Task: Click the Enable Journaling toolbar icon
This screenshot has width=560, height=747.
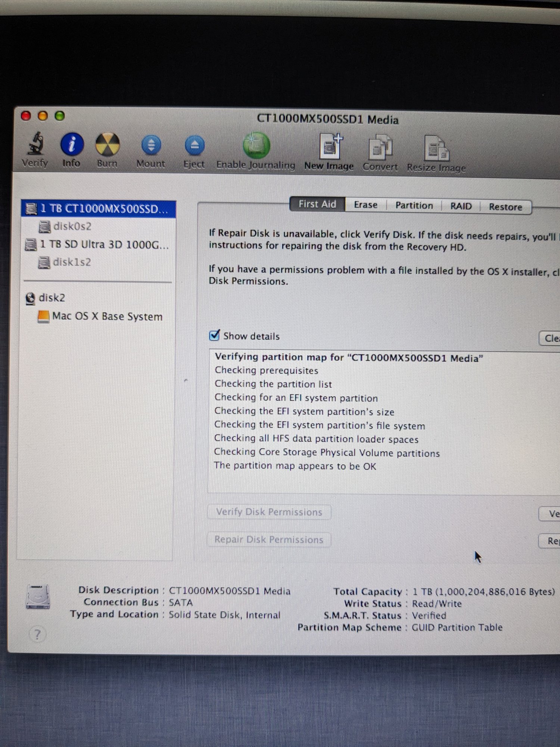Action: pyautogui.click(x=256, y=146)
